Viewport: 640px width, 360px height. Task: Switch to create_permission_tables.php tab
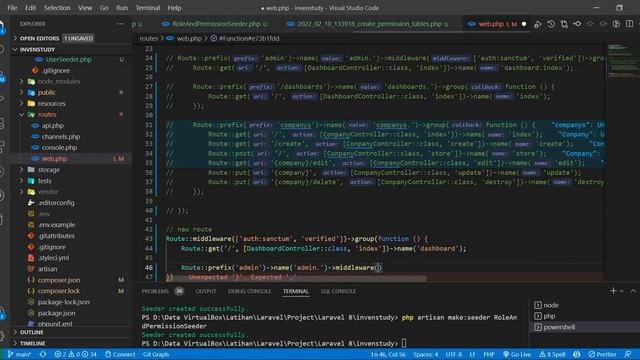pos(369,24)
